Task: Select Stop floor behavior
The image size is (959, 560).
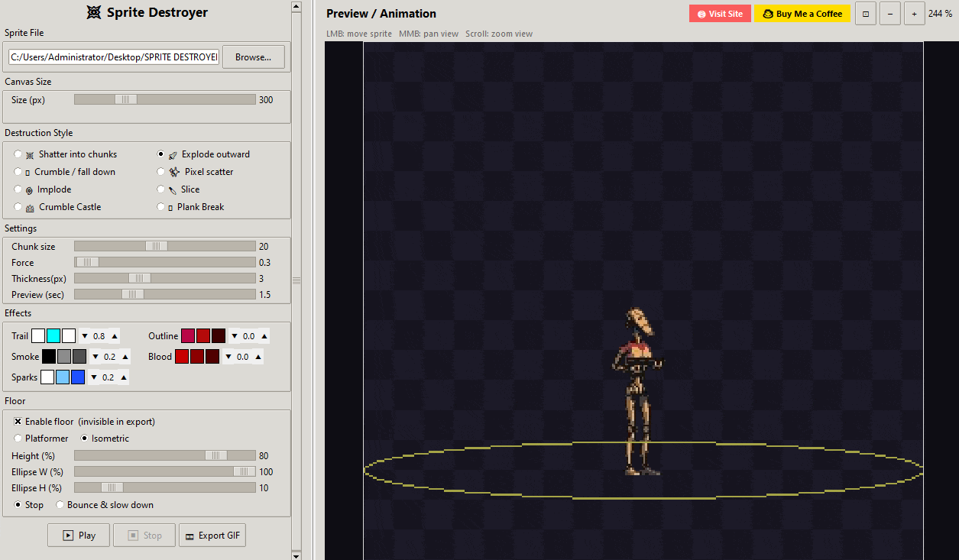Action: pos(18,505)
